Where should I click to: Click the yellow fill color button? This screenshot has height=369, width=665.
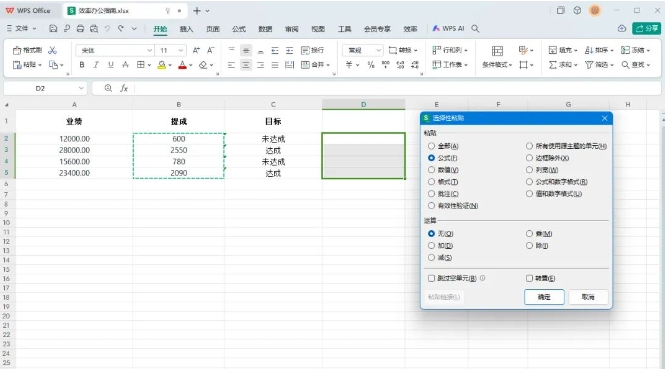tap(161, 65)
